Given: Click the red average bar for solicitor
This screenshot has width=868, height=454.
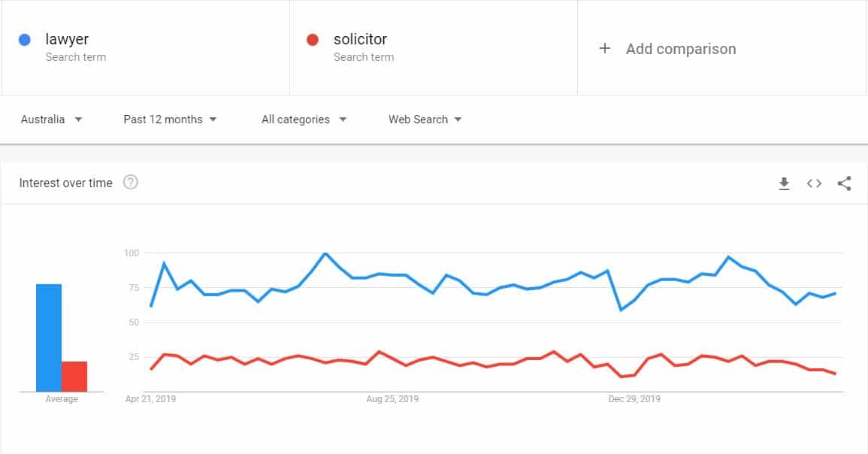Looking at the screenshot, I should [x=74, y=377].
